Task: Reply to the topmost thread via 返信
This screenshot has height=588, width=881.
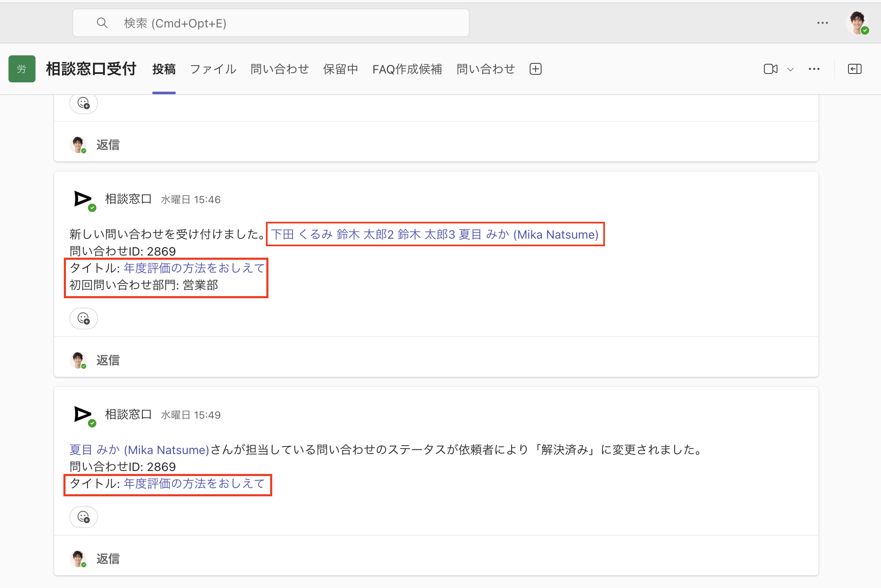Action: [x=108, y=145]
